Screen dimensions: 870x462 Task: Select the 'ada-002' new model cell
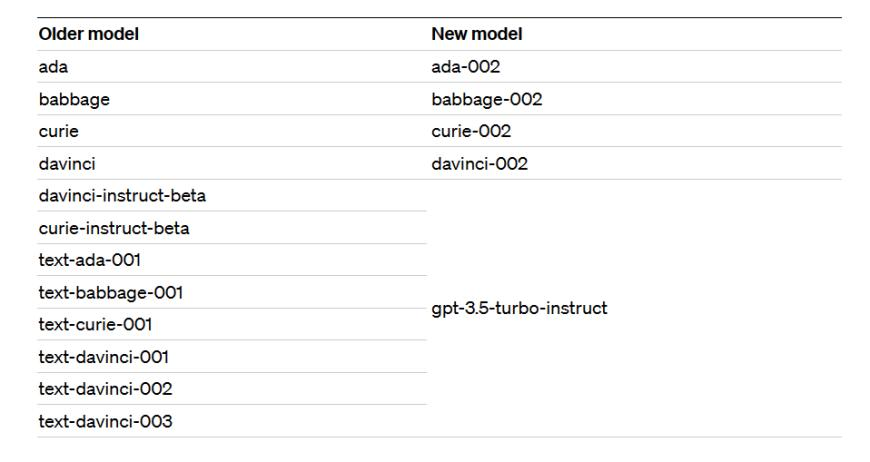click(465, 67)
